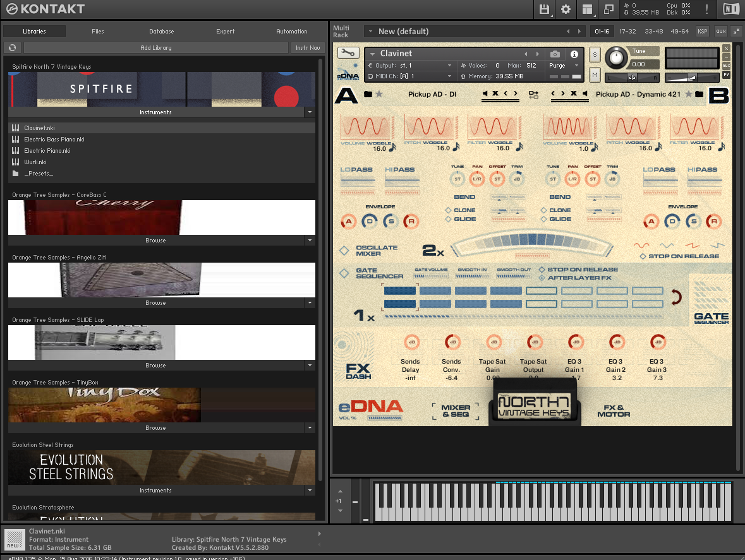Mute the Clavinet instrument

click(595, 75)
